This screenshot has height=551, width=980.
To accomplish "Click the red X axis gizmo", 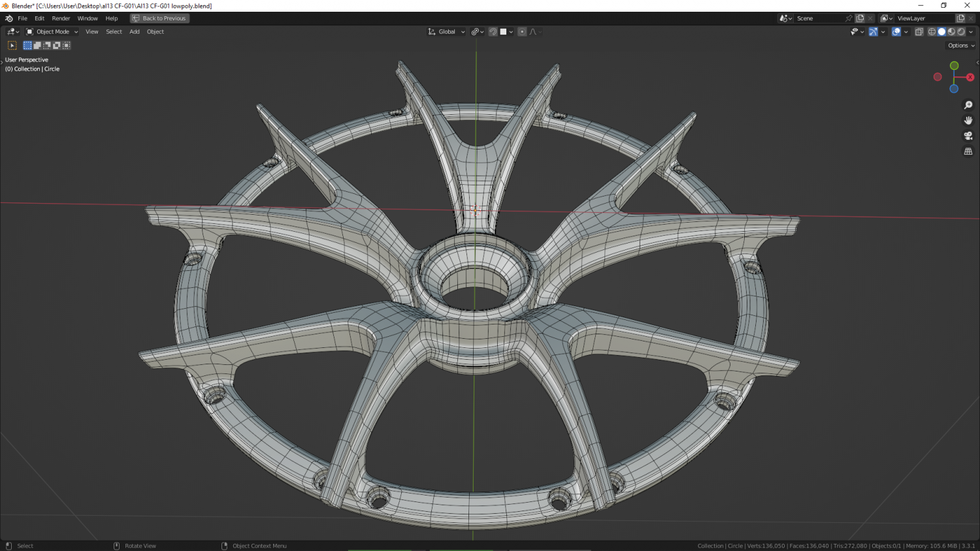I will click(x=970, y=77).
